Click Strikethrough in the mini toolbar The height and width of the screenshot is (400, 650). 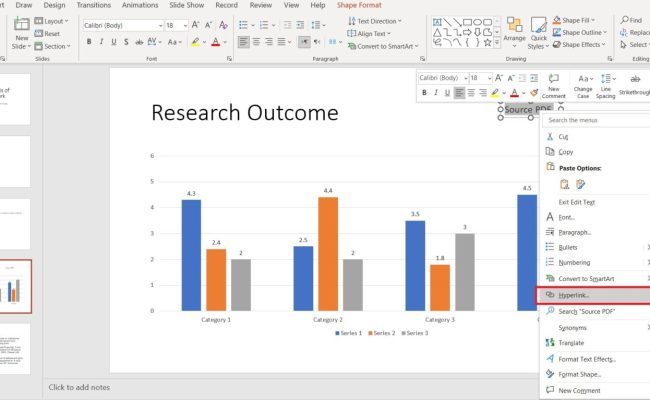(x=635, y=85)
